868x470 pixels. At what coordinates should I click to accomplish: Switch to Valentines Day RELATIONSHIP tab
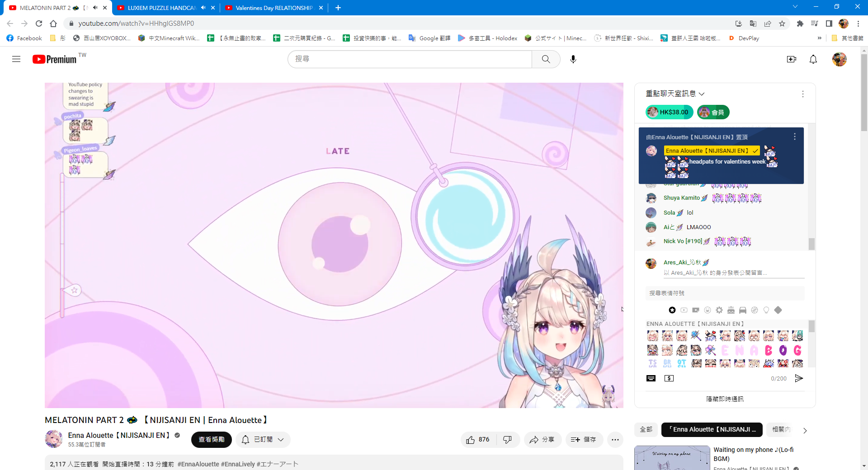[x=274, y=8]
